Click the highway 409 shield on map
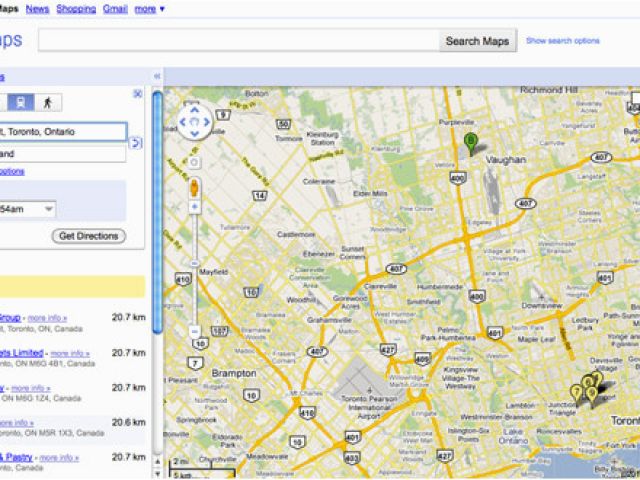The width and height of the screenshot is (640, 480). [x=422, y=359]
